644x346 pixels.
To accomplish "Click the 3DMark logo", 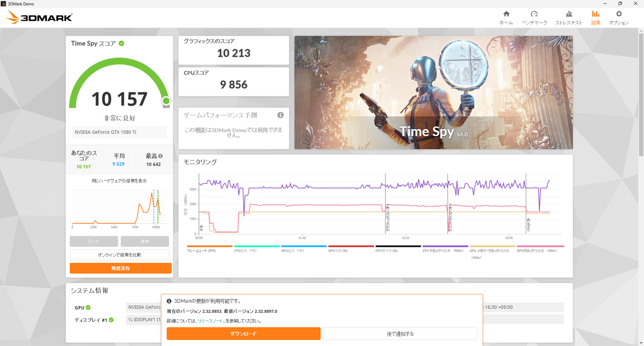I will point(40,18).
